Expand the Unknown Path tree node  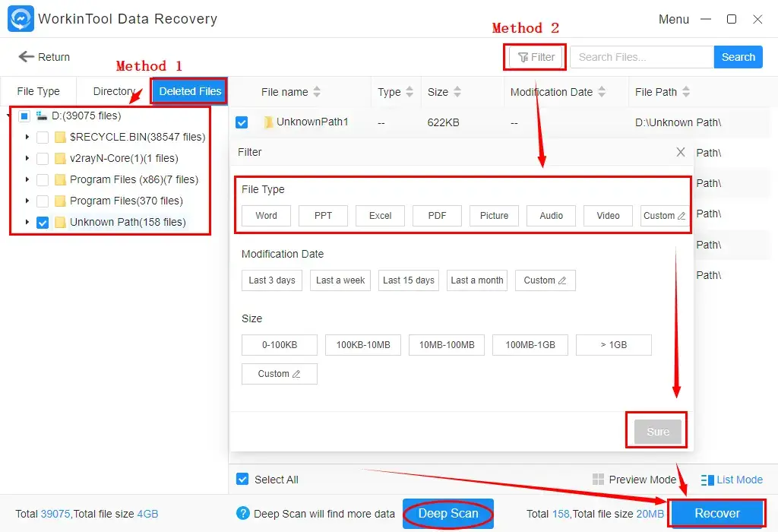27,223
